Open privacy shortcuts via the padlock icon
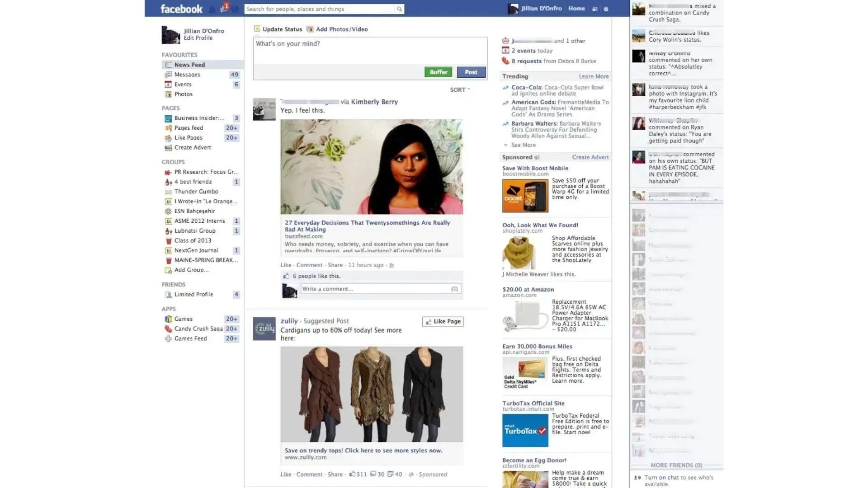Image resolution: width=868 pixels, height=488 pixels. (595, 9)
